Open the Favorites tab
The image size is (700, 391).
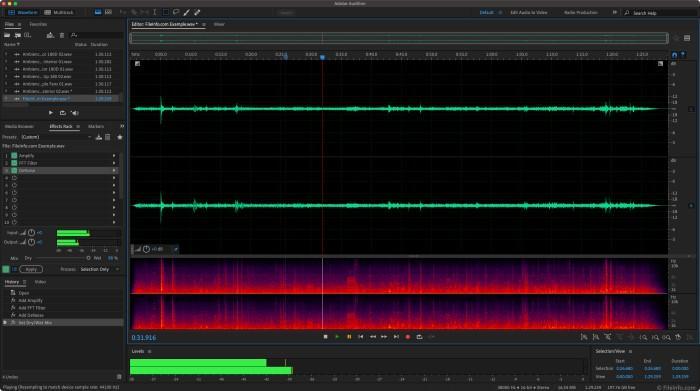pyautogui.click(x=38, y=24)
